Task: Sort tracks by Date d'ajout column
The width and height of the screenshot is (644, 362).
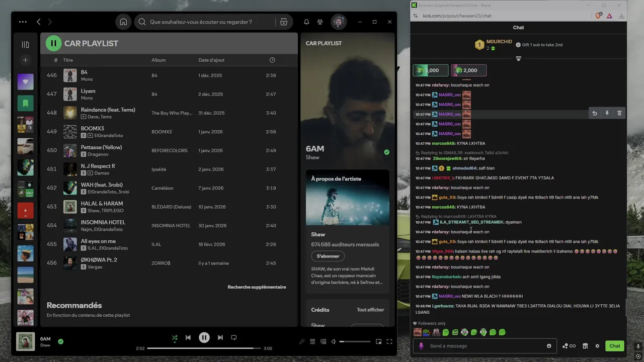Action: coord(211,60)
